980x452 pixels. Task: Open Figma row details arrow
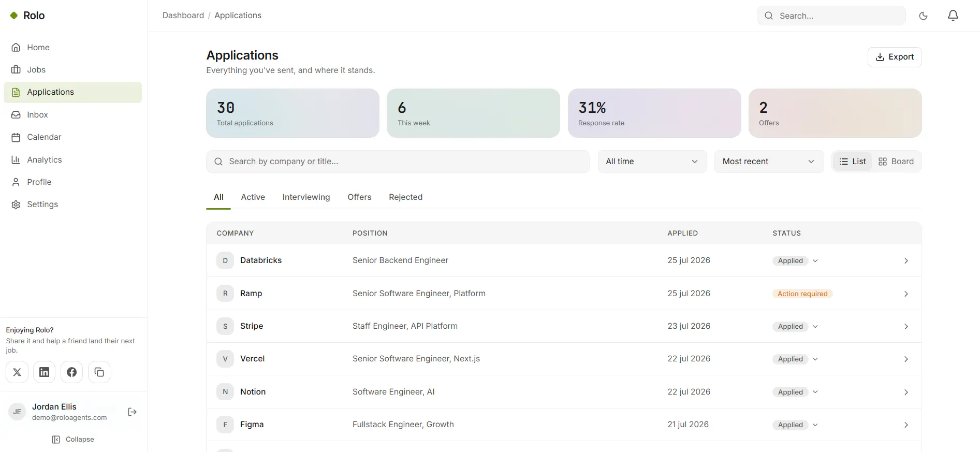[906, 425]
